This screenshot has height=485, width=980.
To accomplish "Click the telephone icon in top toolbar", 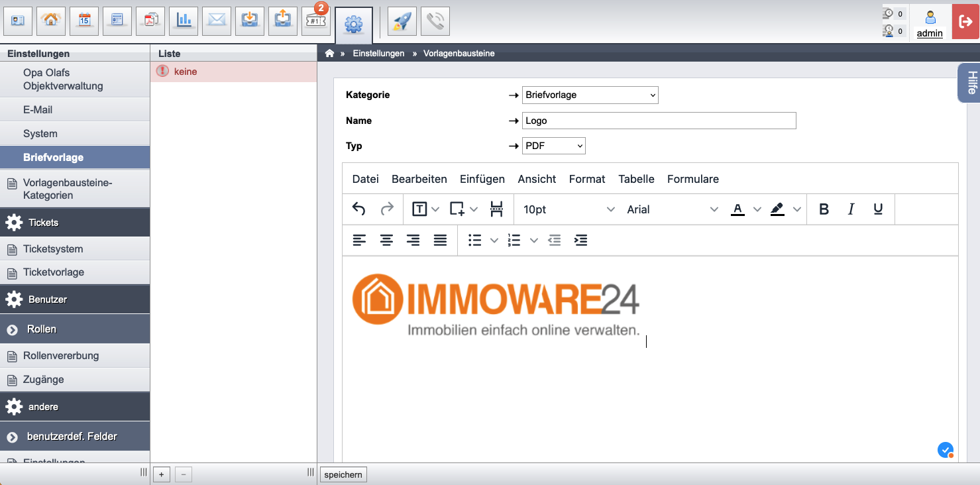I will 435,21.
